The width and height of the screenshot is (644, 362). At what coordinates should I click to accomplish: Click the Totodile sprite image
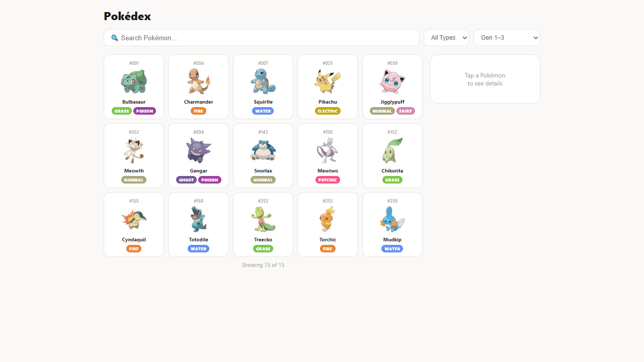pyautogui.click(x=198, y=219)
